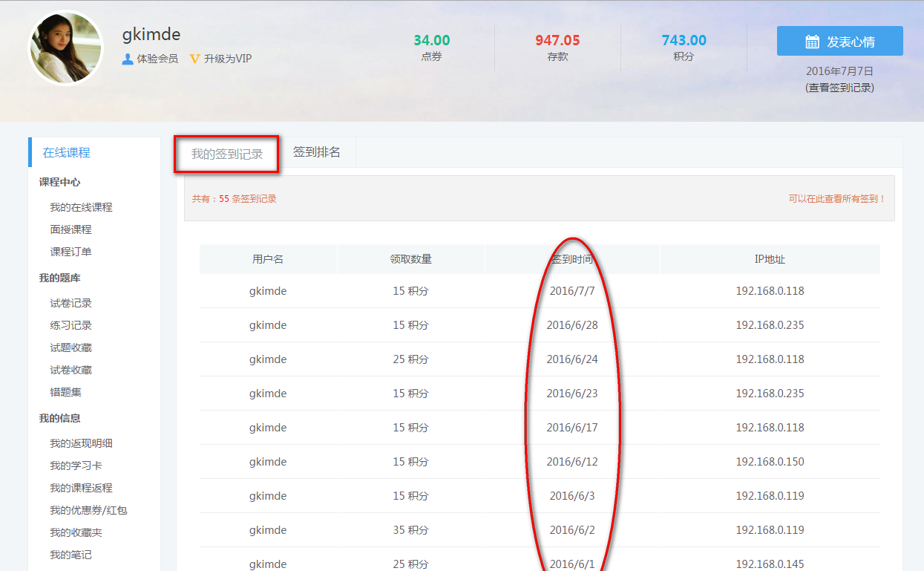Open 我的返现明细 in sidebar
This screenshot has height=571, width=924.
pyautogui.click(x=81, y=443)
